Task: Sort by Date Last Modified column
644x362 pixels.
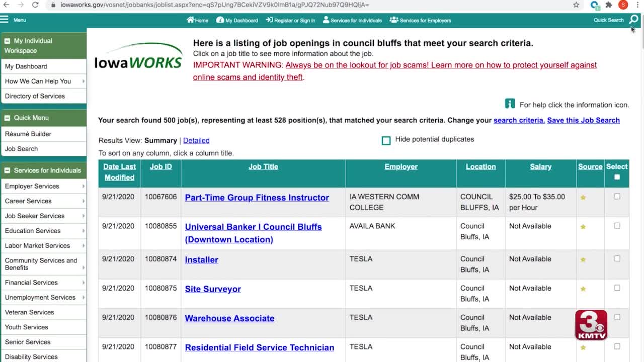Action: [x=119, y=172]
